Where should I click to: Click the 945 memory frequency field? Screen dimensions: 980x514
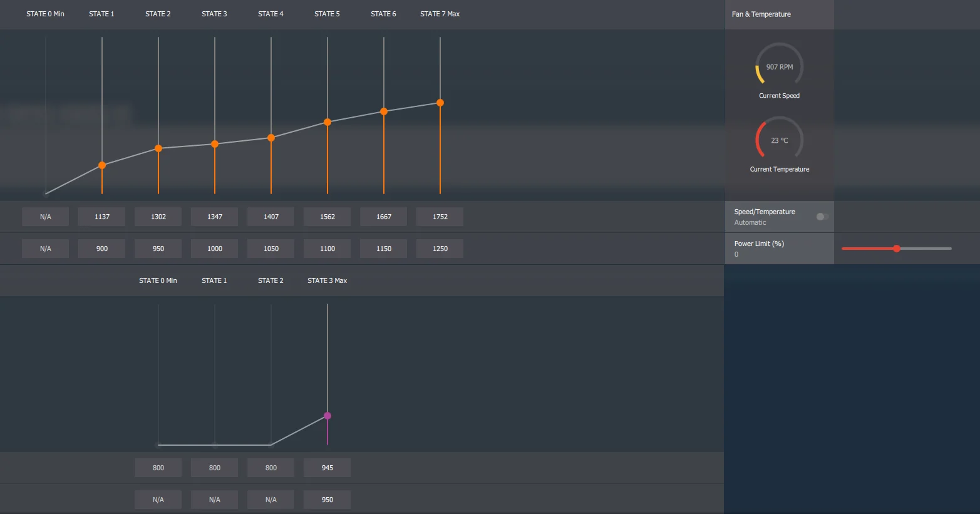[x=328, y=468]
